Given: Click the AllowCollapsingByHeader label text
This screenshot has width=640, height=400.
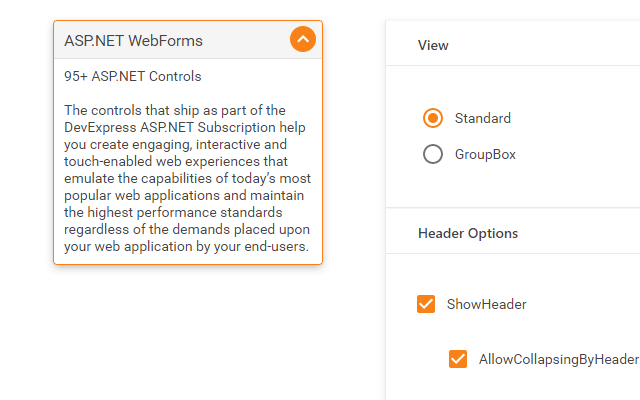Looking at the screenshot, I should (558, 359).
